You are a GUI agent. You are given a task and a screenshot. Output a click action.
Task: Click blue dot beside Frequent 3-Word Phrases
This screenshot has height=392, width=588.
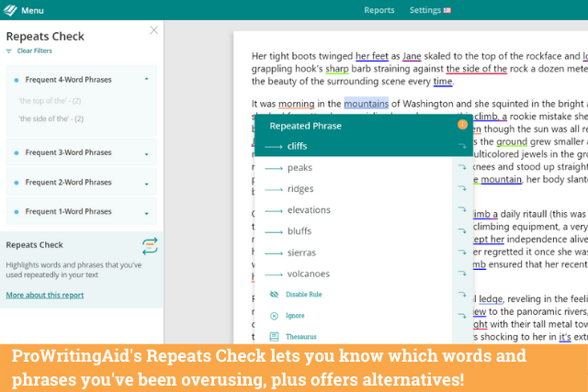pos(17,153)
